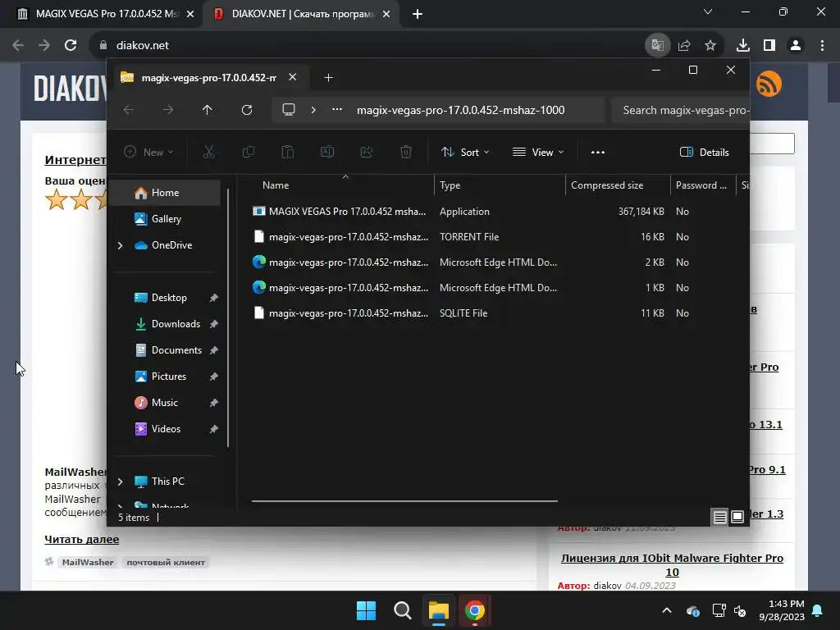
Task: Open the address bar ellipsis breadcrumb menu
Action: [337, 110]
